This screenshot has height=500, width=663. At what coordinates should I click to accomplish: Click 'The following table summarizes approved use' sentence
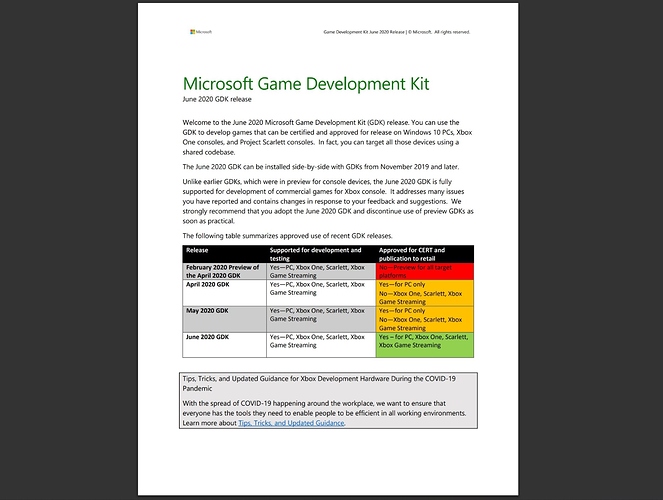click(288, 236)
